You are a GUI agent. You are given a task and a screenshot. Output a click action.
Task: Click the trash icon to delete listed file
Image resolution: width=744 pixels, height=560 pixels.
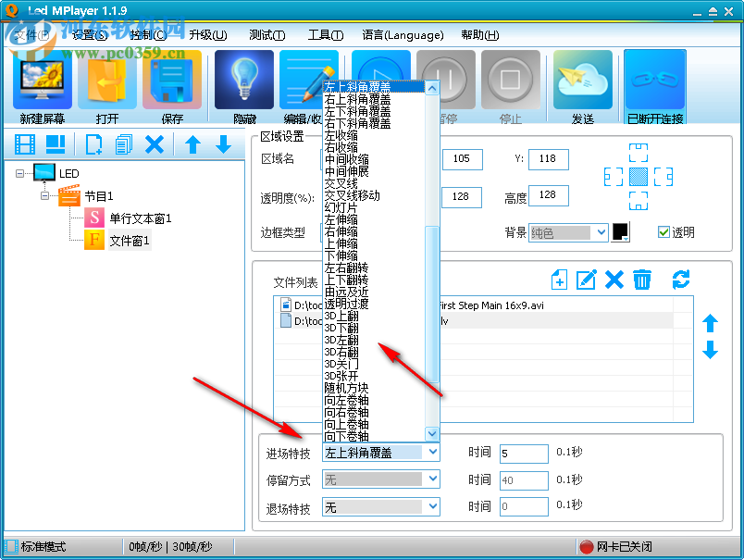coord(642,280)
